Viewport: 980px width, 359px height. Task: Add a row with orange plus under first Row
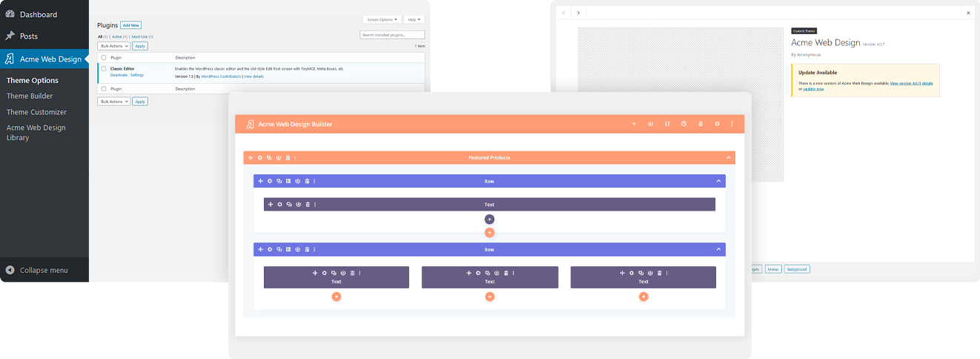point(489,233)
